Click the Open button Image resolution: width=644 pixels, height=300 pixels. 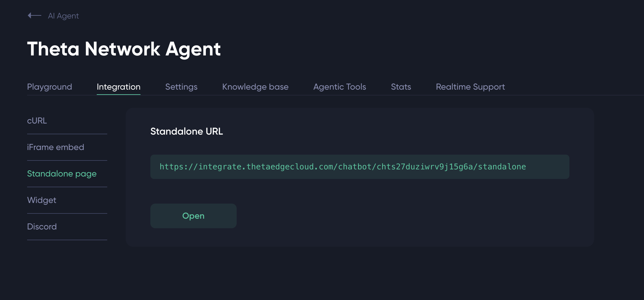tap(194, 216)
